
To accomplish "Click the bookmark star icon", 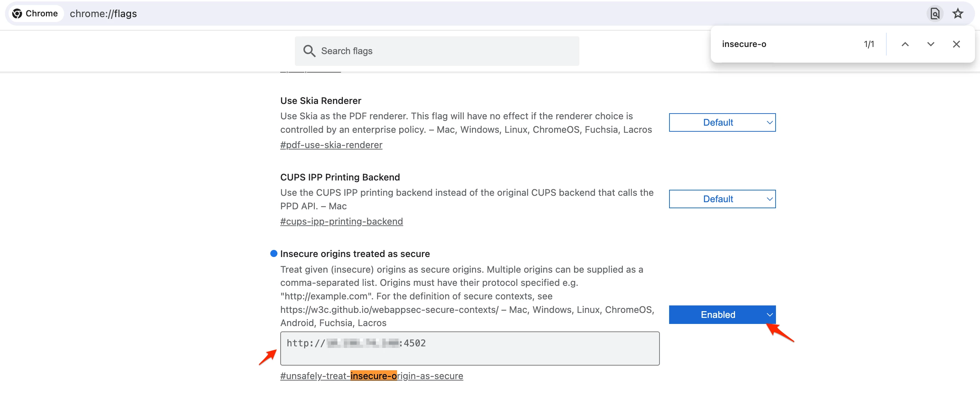I will tap(958, 14).
